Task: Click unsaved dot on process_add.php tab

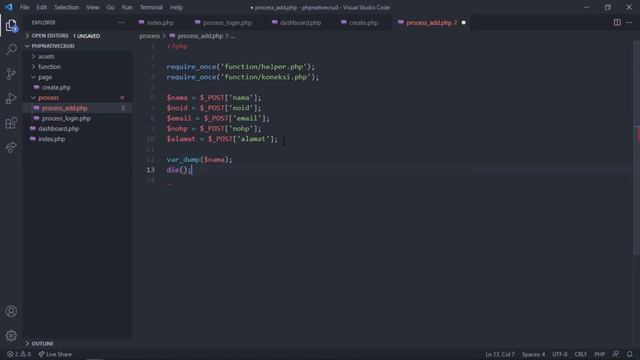Action: pyautogui.click(x=463, y=22)
